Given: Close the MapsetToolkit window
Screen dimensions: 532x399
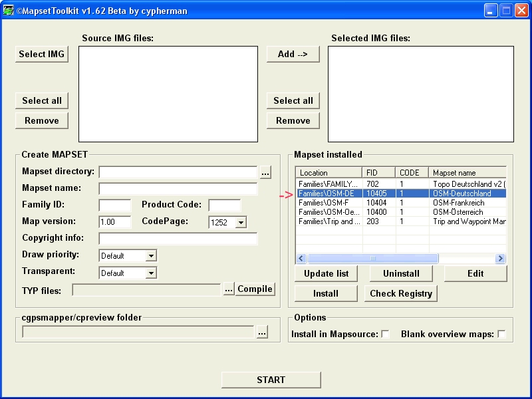Looking at the screenshot, I should click(521, 11).
